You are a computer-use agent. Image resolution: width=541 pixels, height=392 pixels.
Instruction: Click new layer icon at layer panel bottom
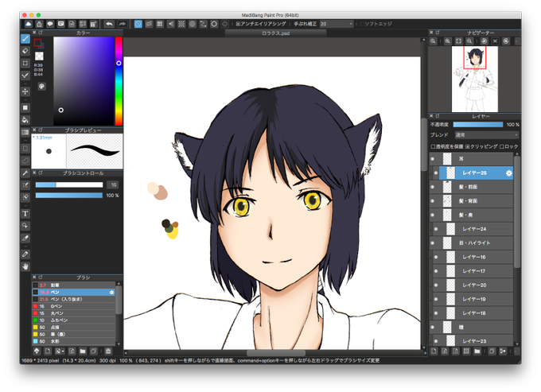pyautogui.click(x=434, y=351)
